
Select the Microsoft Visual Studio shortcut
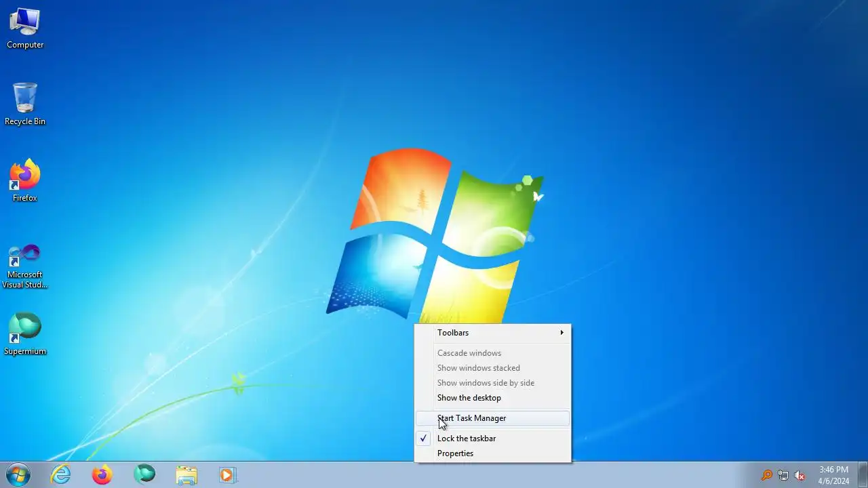click(25, 266)
